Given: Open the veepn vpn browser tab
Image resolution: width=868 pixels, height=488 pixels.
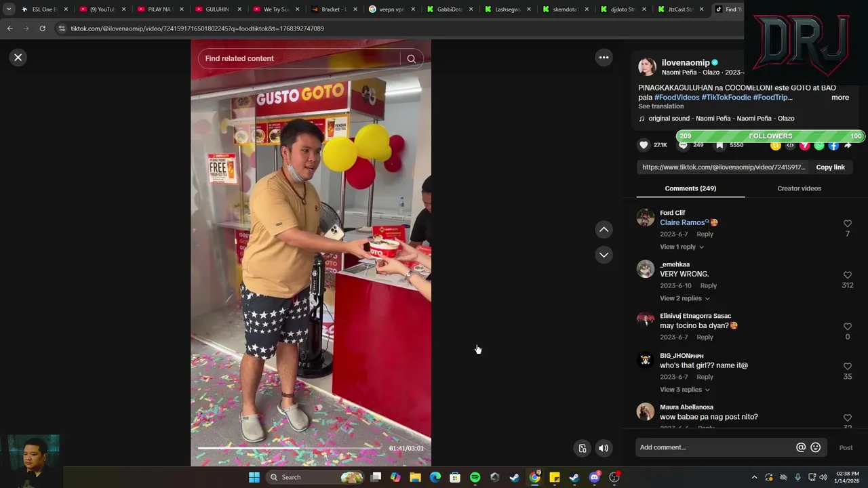Looking at the screenshot, I should (x=392, y=9).
